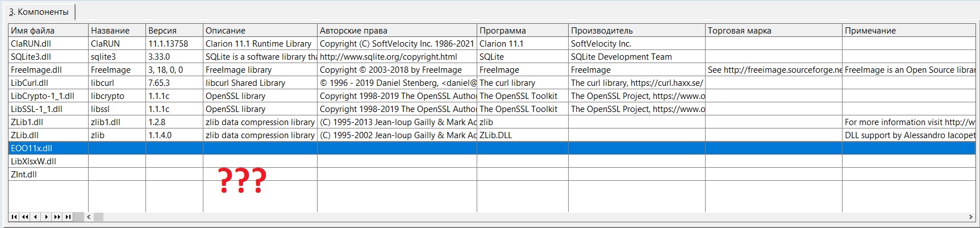
Task: Select the ZInt.dll file entry
Action: [x=24, y=175]
